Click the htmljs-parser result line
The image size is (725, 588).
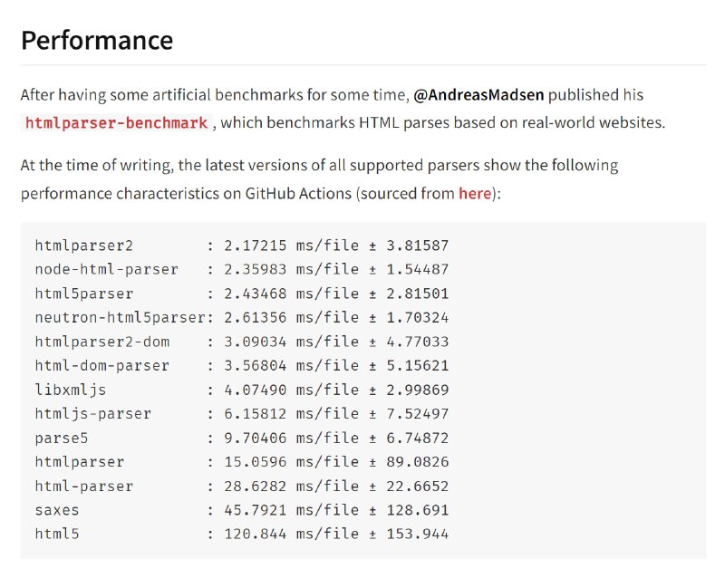tap(242, 414)
